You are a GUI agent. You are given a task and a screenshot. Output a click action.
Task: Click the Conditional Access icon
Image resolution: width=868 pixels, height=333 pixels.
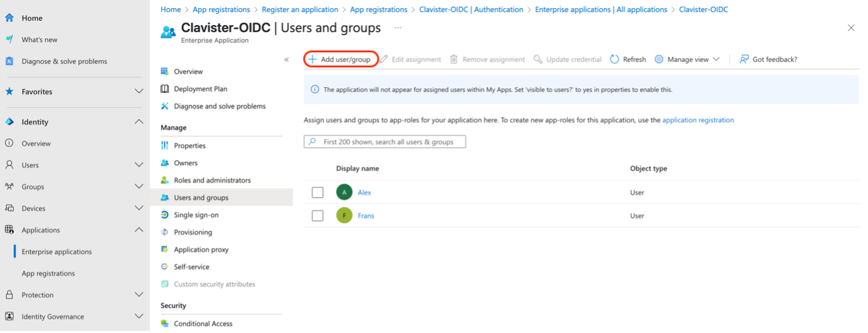165,324
